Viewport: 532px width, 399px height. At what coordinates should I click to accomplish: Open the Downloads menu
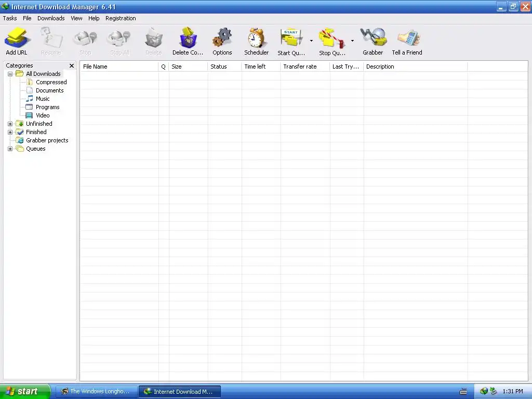coord(51,18)
